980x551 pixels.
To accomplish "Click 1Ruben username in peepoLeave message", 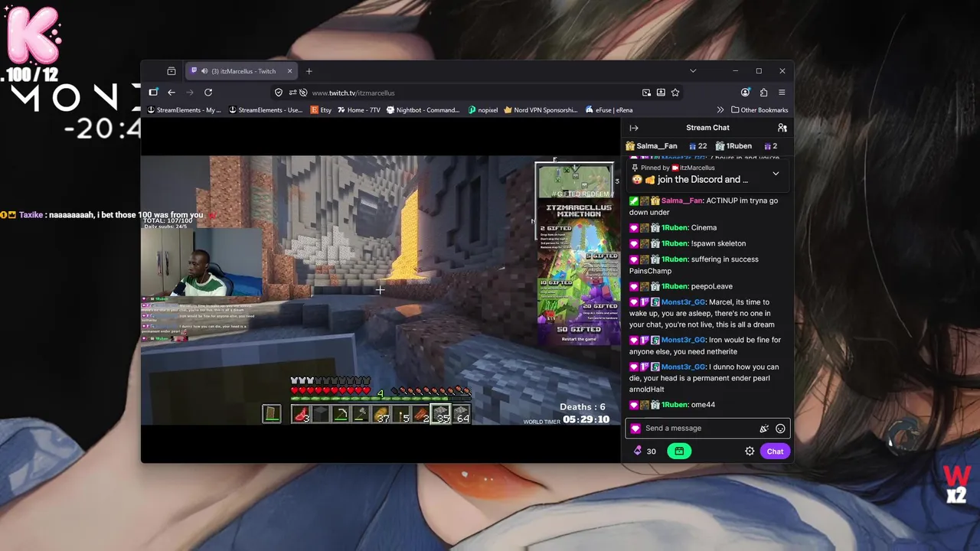I will 674,286.
